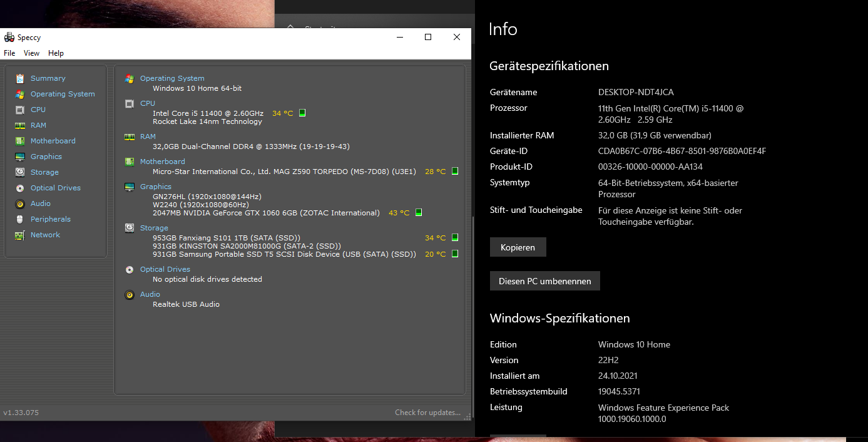Select Summary in the Speccy sidebar
The height and width of the screenshot is (442, 868).
point(48,78)
